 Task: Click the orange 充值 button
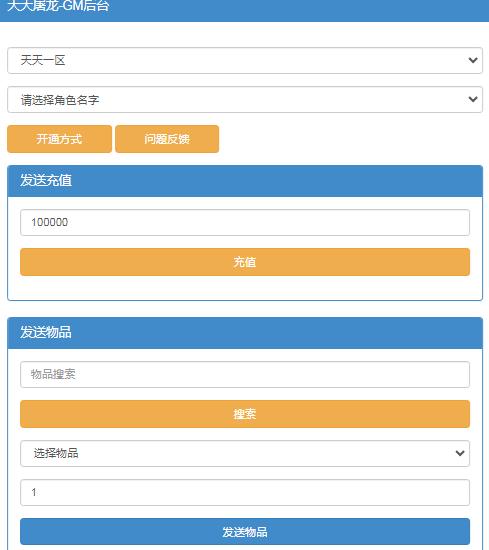coord(245,262)
